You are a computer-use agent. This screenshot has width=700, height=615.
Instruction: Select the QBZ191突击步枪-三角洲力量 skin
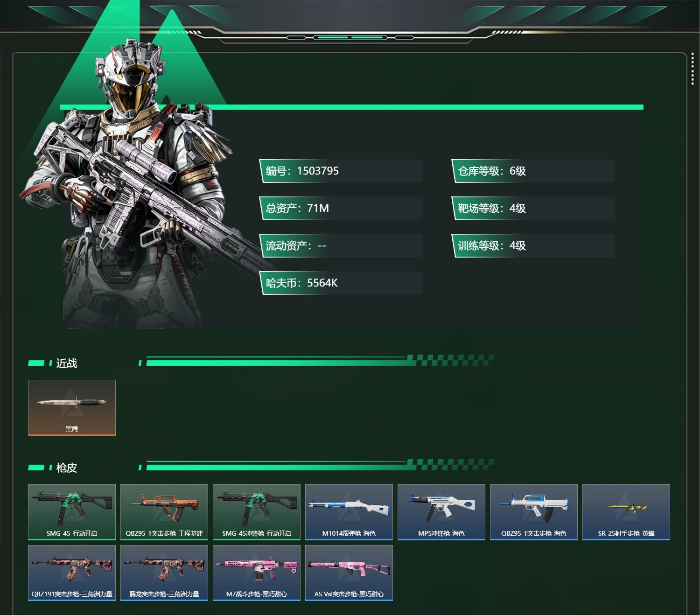pos(72,573)
